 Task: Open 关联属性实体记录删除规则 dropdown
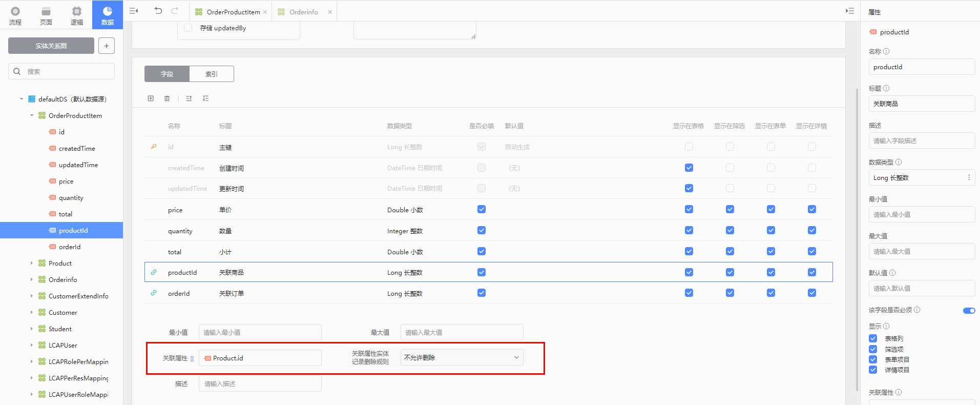click(462, 357)
